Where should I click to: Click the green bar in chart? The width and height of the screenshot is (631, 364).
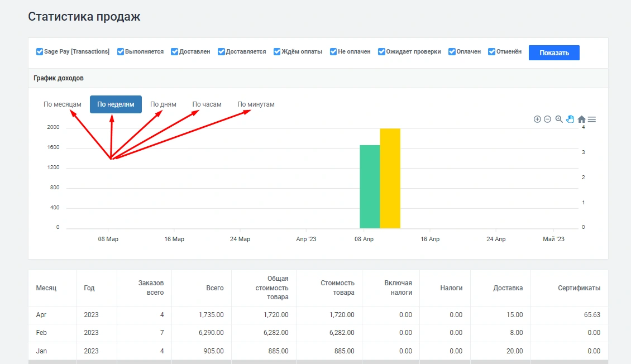point(370,186)
